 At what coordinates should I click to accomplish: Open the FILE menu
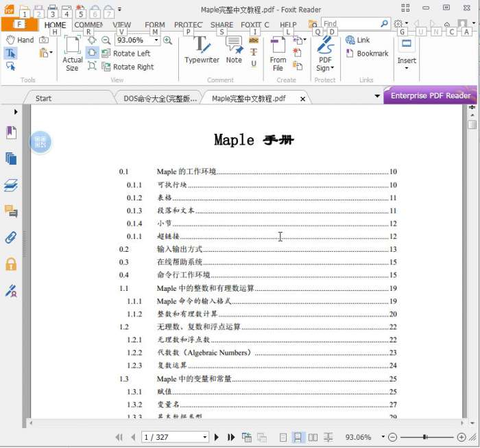[x=20, y=25]
